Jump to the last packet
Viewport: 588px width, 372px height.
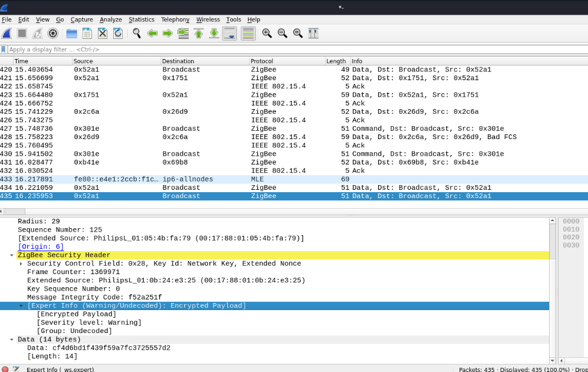tap(213, 34)
